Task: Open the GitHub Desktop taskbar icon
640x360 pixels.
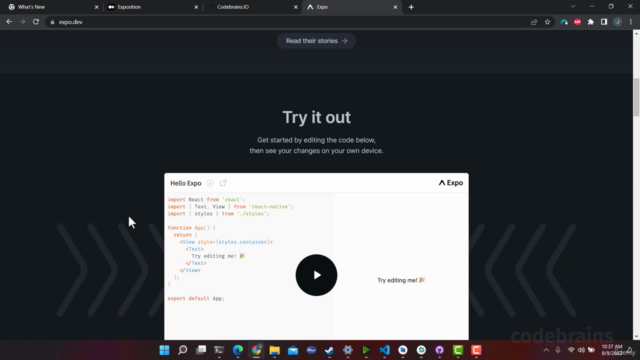Action: click(x=440, y=350)
